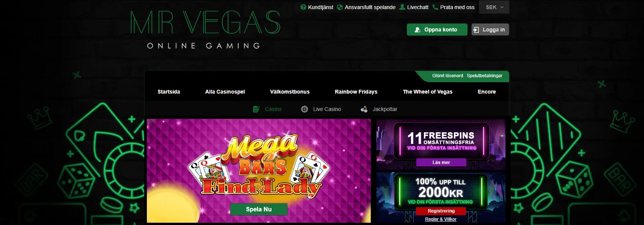Open the Mega Bars Find the Lady banner
This screenshot has width=644, height=225.
259,171
